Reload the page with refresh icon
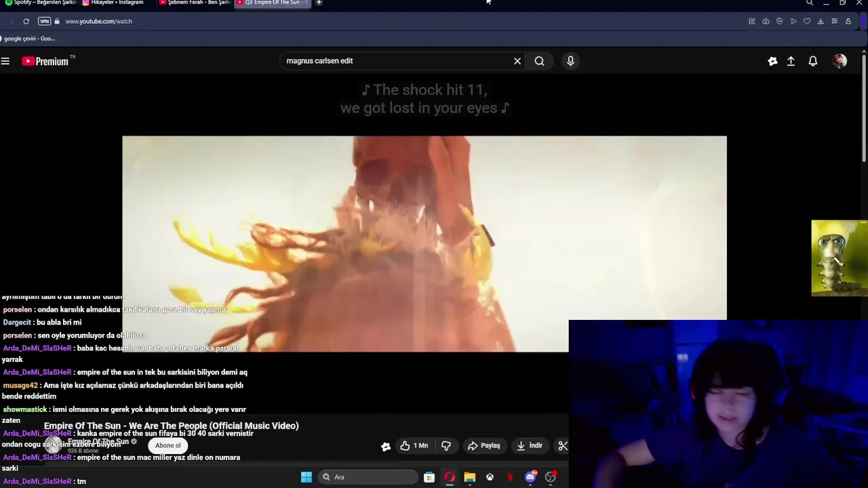The width and height of the screenshot is (868, 488). point(26,21)
